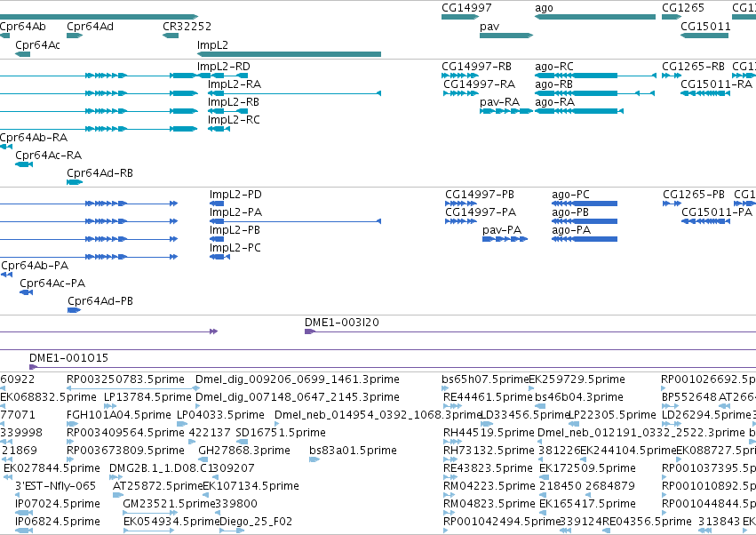The height and width of the screenshot is (535, 756).
Task: Select the CG1265 gene label
Action: (683, 8)
